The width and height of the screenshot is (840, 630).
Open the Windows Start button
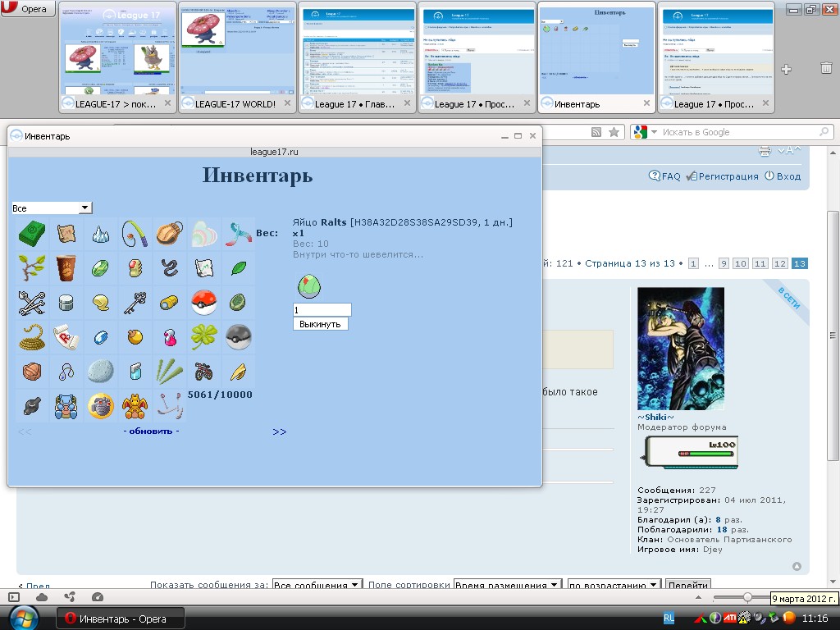[24, 619]
